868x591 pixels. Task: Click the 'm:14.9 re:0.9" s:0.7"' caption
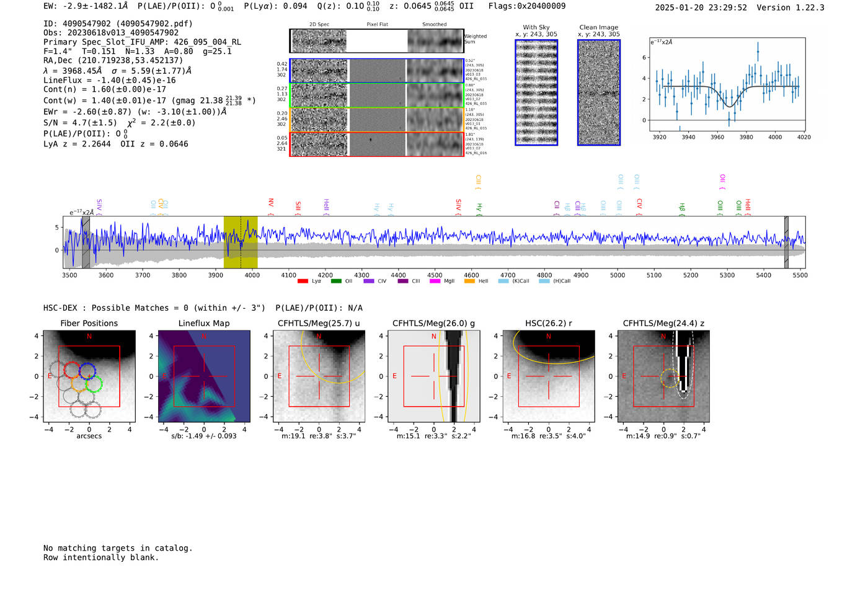pos(663,436)
